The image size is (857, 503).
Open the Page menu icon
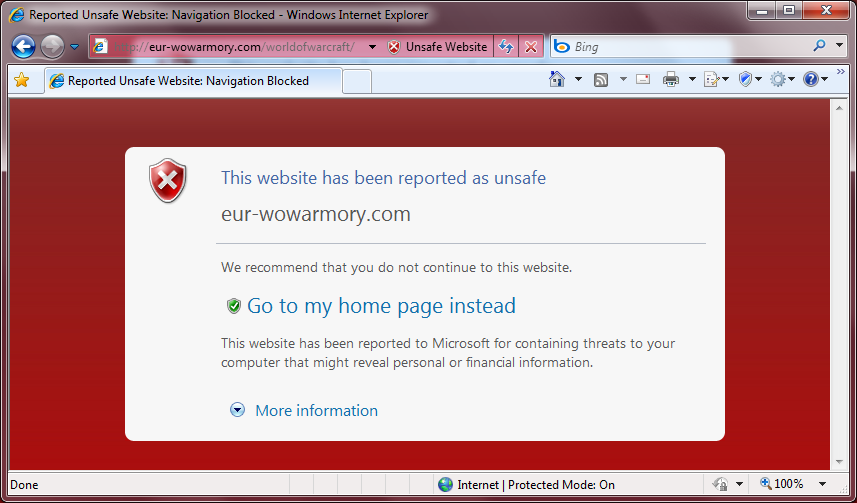click(x=717, y=80)
